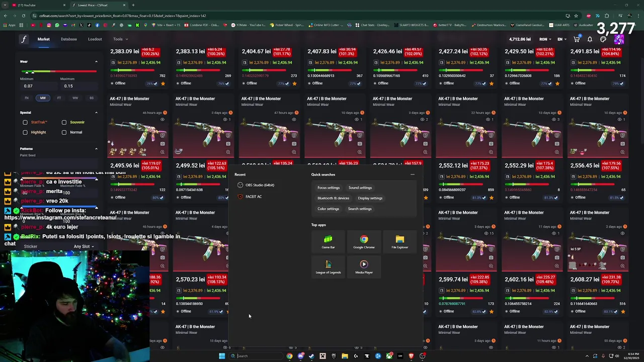This screenshot has height=362, width=644.
Task: Open Focus settings quick search
Action: coord(329,188)
